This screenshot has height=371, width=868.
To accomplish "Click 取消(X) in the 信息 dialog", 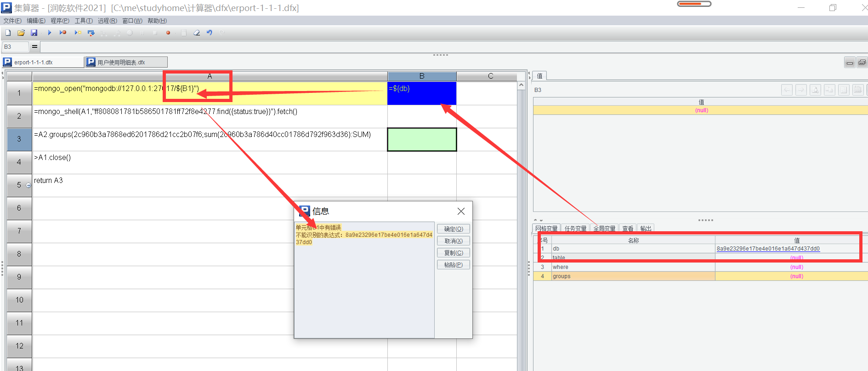I will pyautogui.click(x=454, y=241).
